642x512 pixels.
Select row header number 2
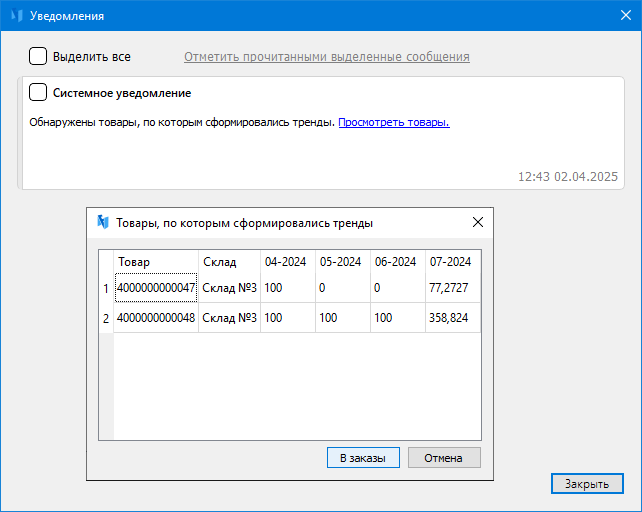[x=106, y=318]
